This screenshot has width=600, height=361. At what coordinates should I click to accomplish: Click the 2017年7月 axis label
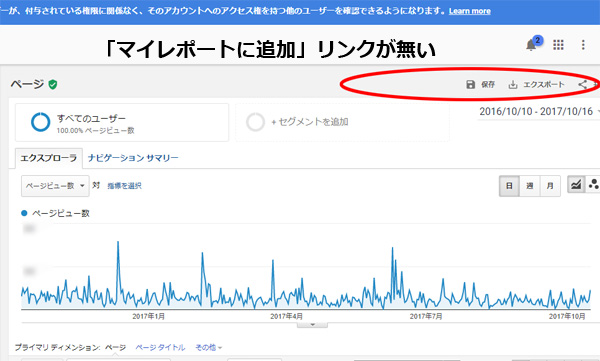pyautogui.click(x=426, y=316)
